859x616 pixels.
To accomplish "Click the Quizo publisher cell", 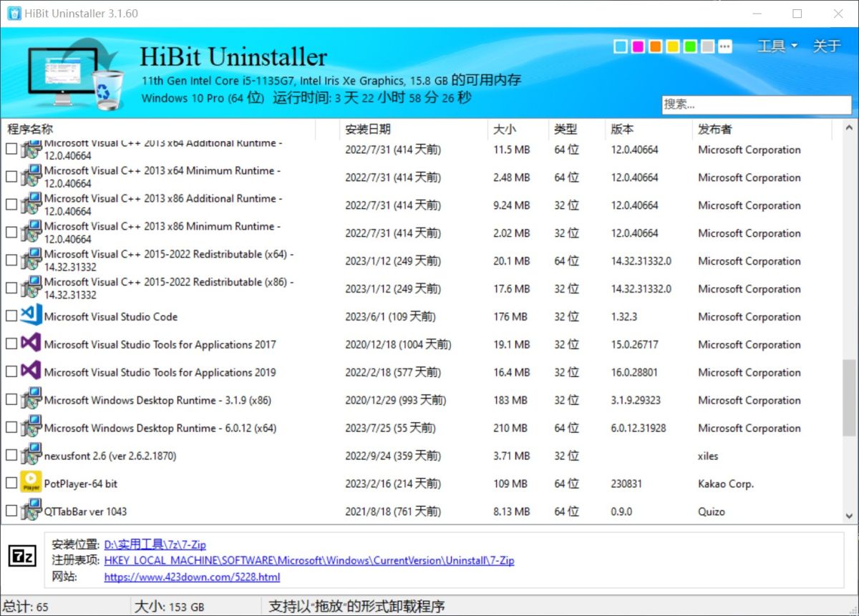I will pos(712,512).
